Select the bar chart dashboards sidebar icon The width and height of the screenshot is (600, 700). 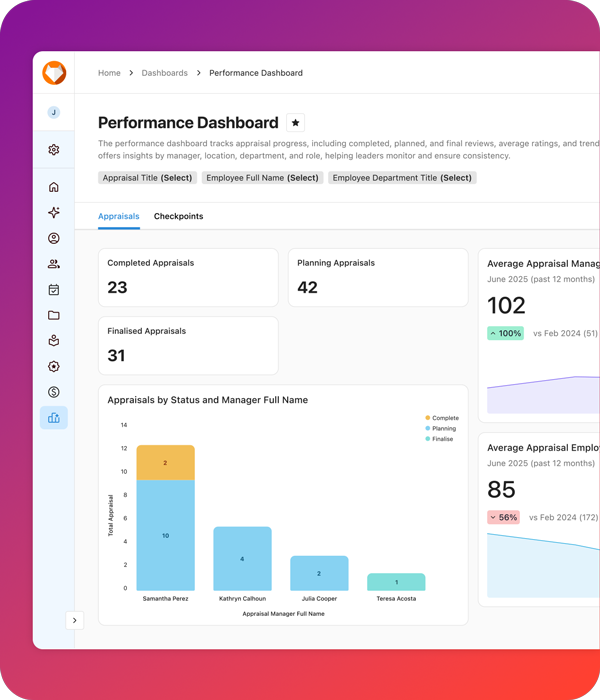coord(54,418)
